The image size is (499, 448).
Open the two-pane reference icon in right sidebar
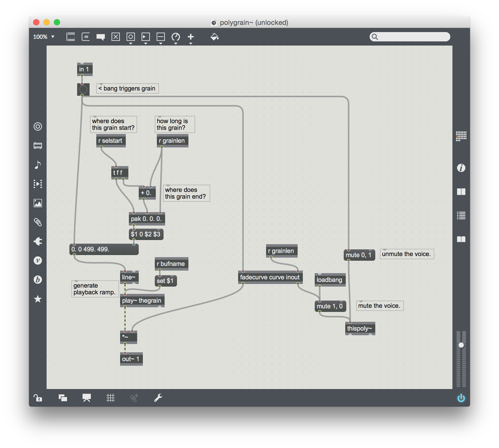pos(461,191)
